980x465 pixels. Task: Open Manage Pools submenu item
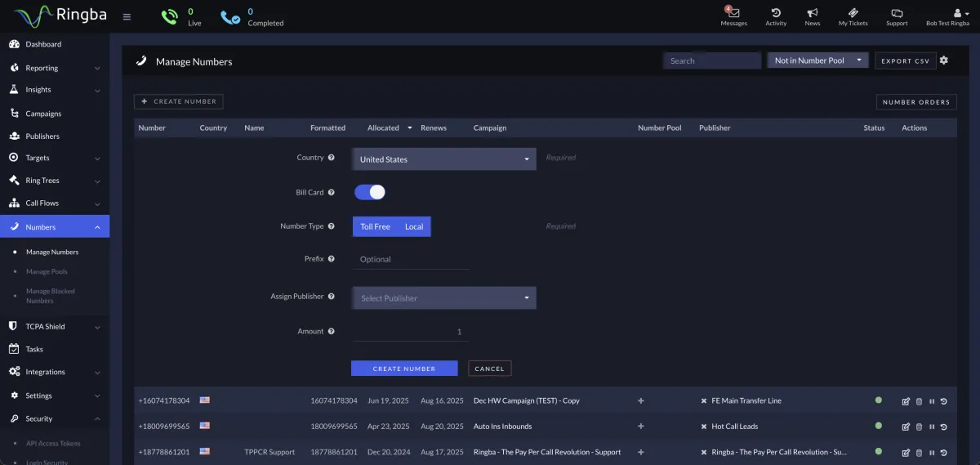tap(47, 271)
